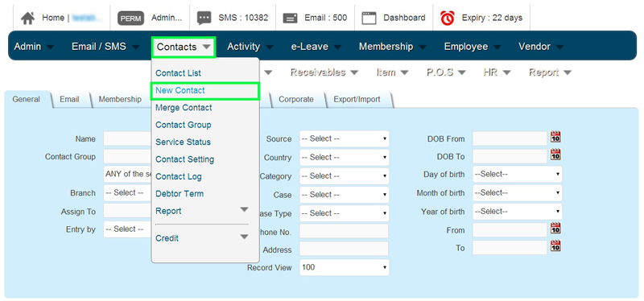Viewport: 644px width, 301px height.
Task: Open the Year of birth dropdown
Action: [x=517, y=212]
